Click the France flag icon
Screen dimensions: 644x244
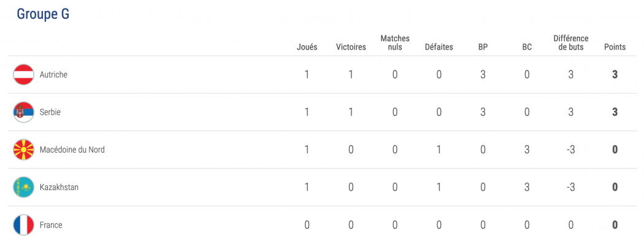[x=23, y=225]
